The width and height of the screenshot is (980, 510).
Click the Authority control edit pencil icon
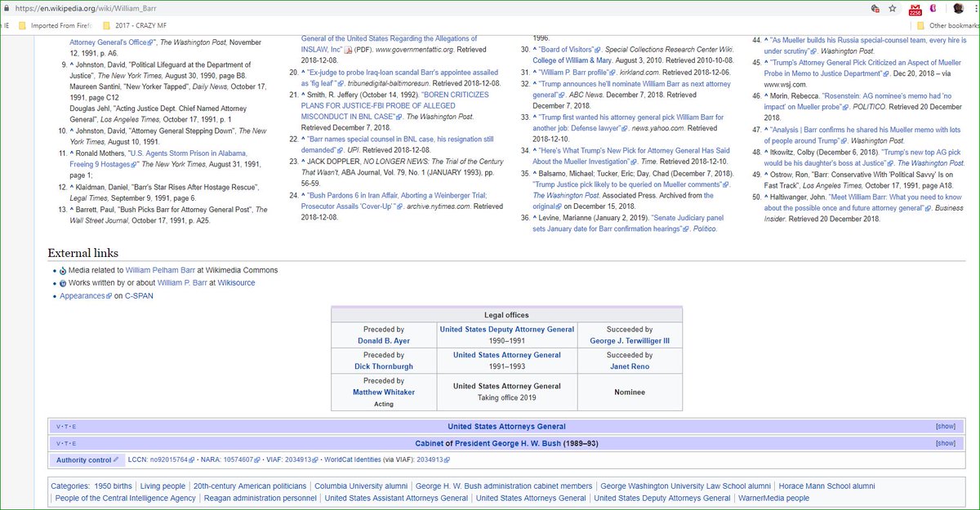tap(116, 460)
